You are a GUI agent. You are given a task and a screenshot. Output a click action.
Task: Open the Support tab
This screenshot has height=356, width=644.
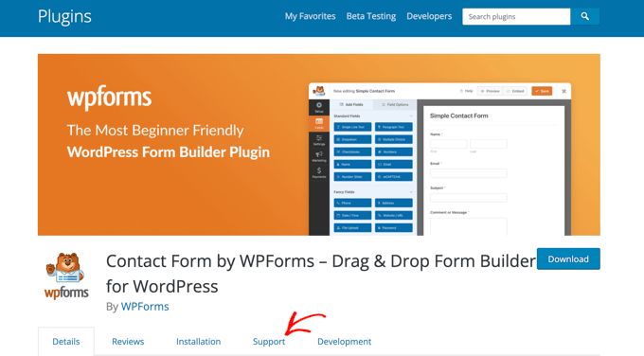269,342
